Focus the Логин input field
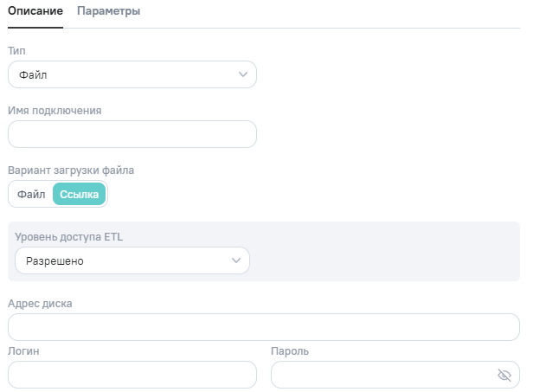The image size is (533, 392). [x=132, y=375]
